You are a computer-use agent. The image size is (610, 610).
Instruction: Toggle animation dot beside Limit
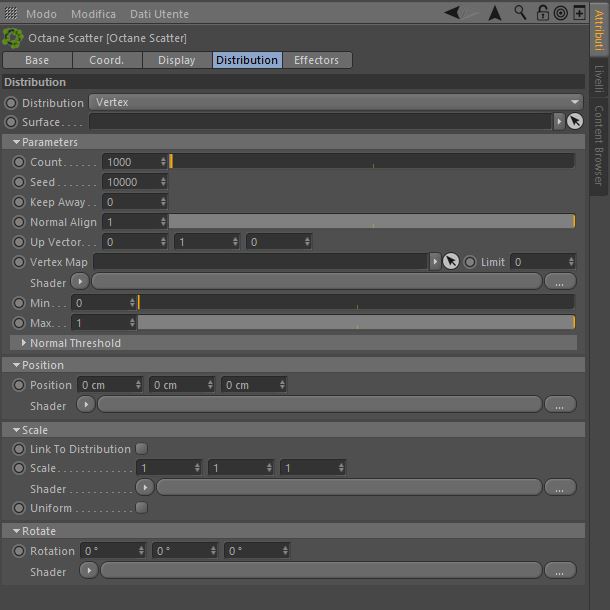[x=470, y=262]
